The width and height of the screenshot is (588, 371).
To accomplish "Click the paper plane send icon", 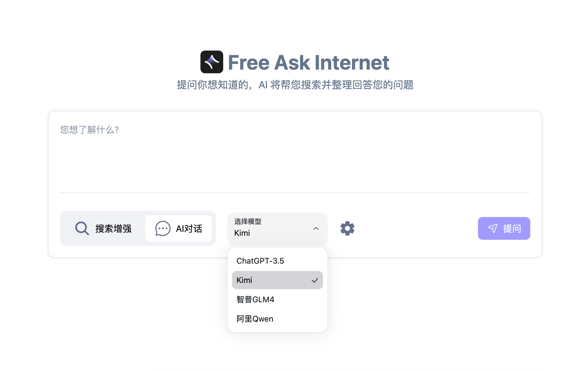I will pos(492,228).
